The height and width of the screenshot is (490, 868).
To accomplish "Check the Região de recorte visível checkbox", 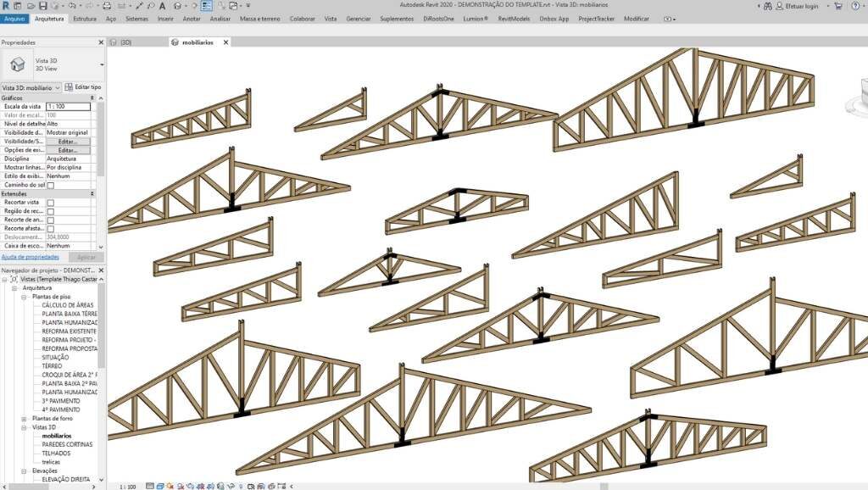I will click(x=50, y=211).
